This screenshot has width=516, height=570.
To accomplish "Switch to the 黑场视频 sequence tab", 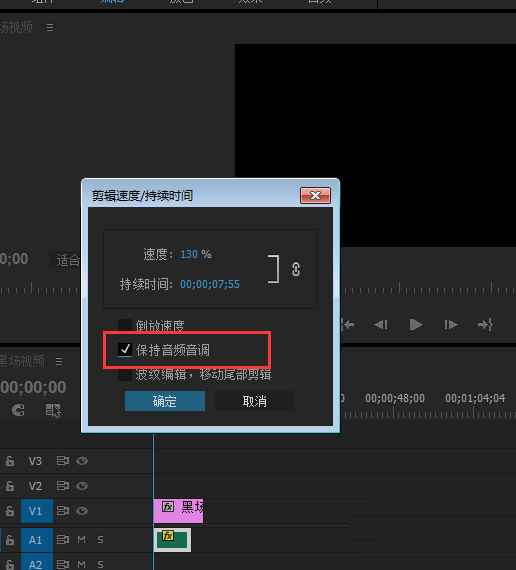I will (x=23, y=361).
